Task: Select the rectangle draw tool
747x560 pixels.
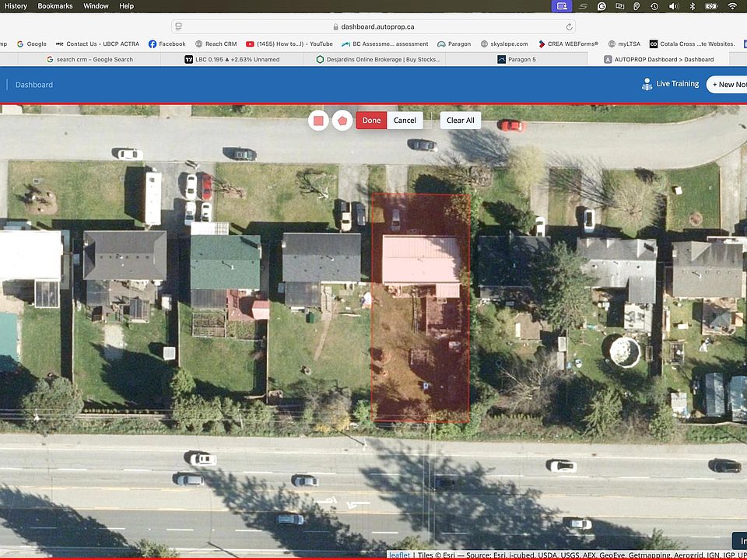Action: (x=317, y=121)
